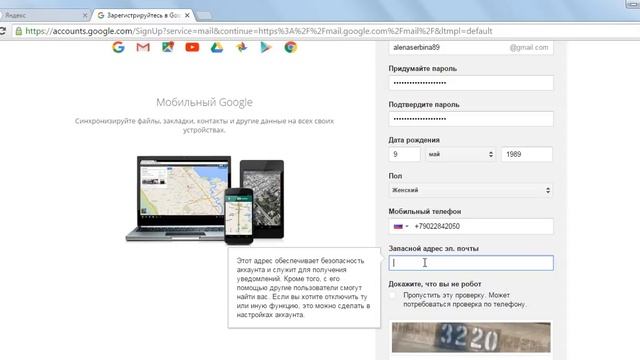Click the birth year field 1989
Viewport: 640px width, 360px height.
527,154
